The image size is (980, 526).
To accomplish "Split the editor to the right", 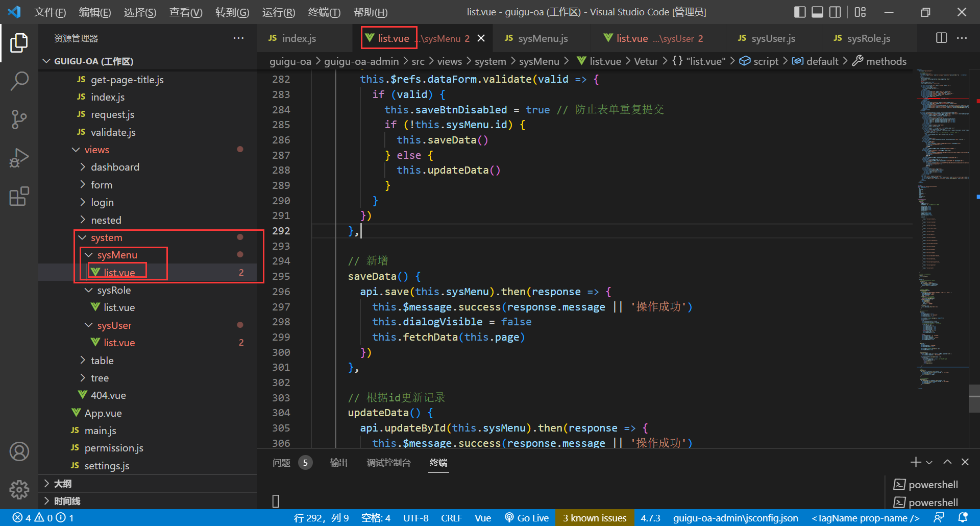I will (941, 38).
